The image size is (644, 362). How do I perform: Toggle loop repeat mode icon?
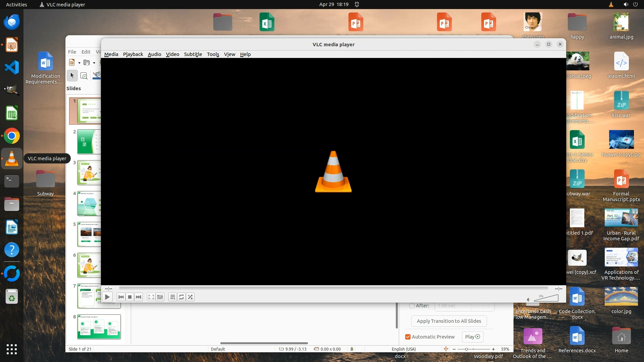tap(181, 297)
